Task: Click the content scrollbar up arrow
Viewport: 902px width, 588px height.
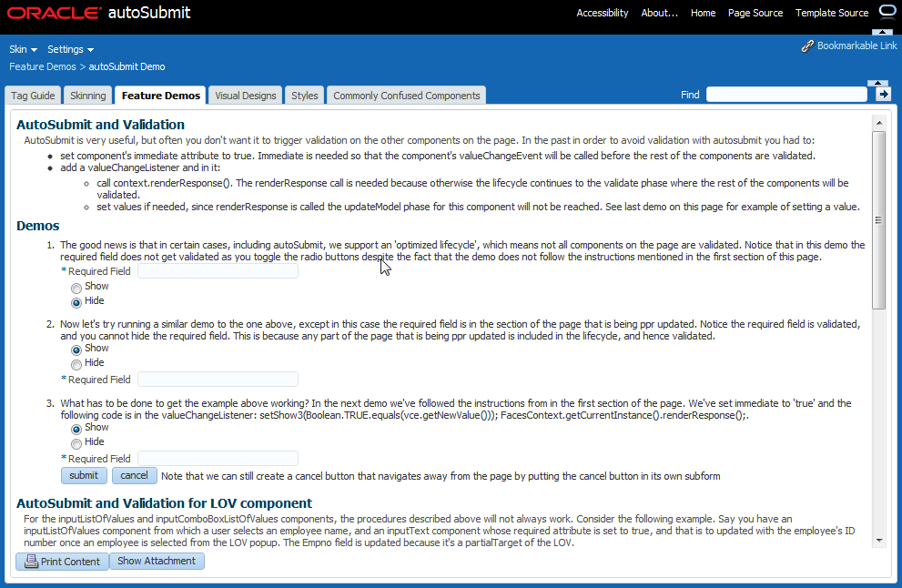Action: (x=879, y=123)
